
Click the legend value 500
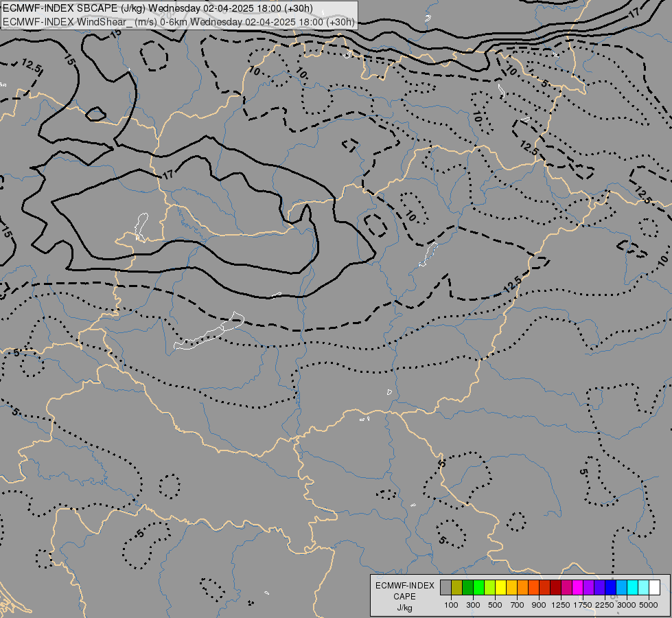[x=495, y=605]
